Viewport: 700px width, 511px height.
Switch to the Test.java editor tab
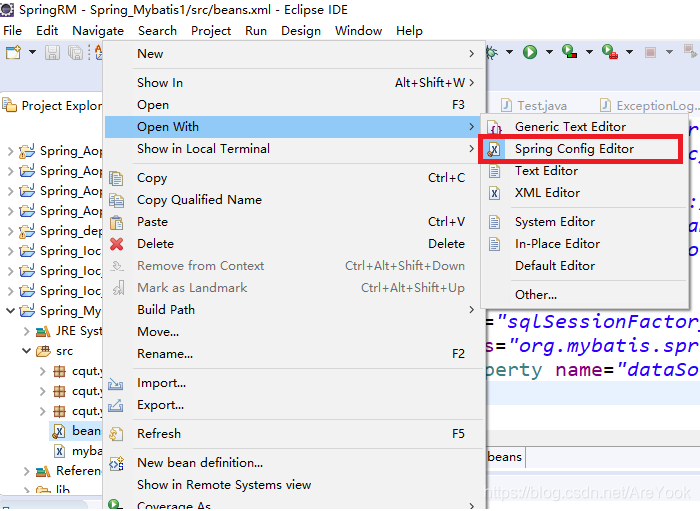pos(534,106)
